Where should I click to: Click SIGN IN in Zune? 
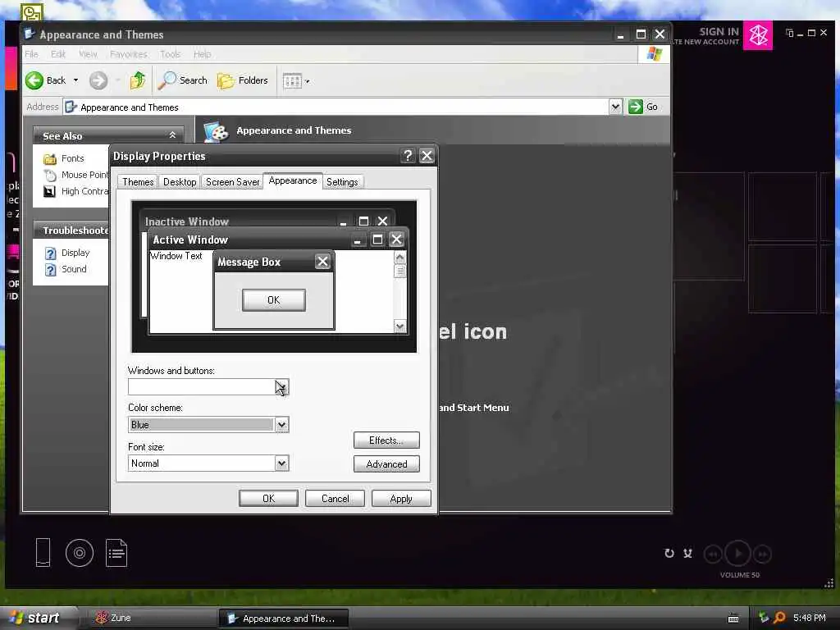coord(719,32)
